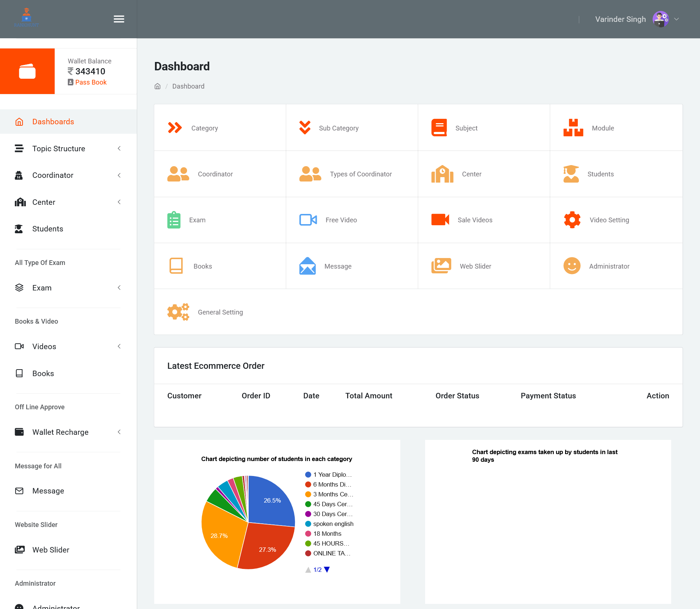700x609 pixels.
Task: Open the Category double-chevron icon tile
Action: pos(175,128)
